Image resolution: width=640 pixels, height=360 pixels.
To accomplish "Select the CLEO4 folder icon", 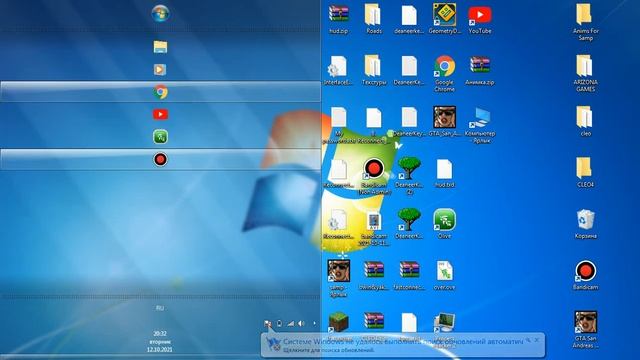I will pyautogui.click(x=585, y=173).
